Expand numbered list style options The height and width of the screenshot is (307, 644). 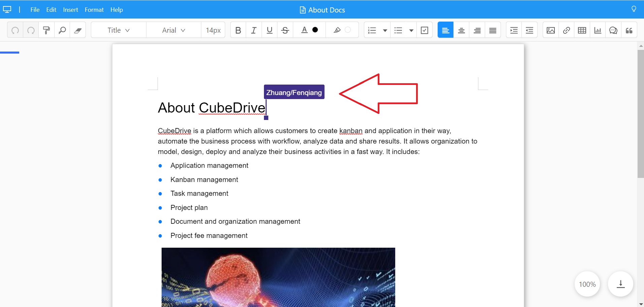[385, 30]
